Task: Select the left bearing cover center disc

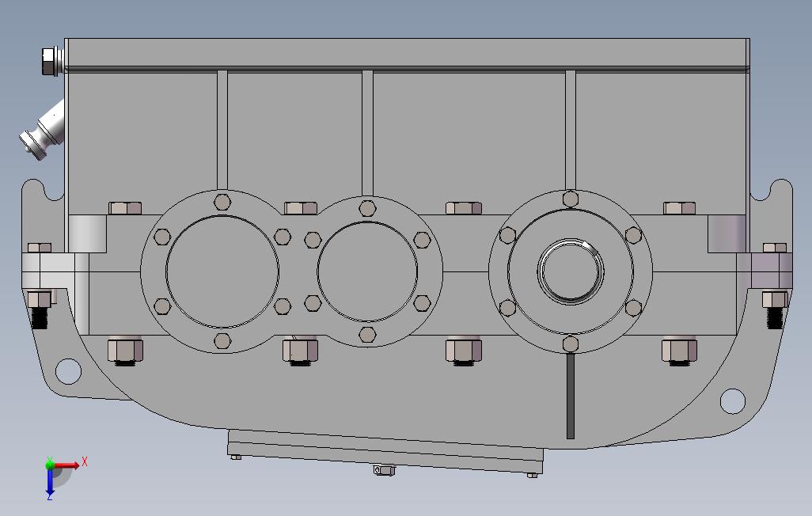Action: point(222,272)
